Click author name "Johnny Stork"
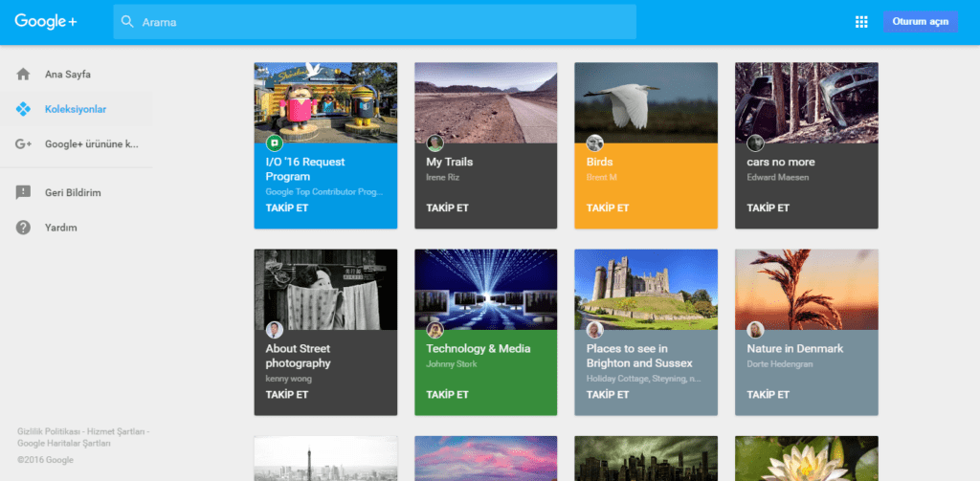Viewport: 980px width, 481px height. (x=452, y=364)
